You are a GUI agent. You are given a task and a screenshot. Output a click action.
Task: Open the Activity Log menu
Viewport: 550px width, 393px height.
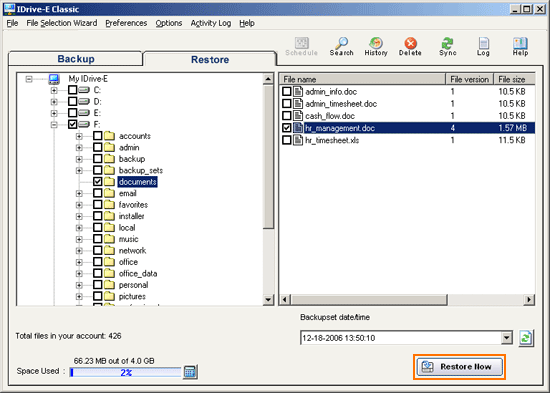pos(211,23)
